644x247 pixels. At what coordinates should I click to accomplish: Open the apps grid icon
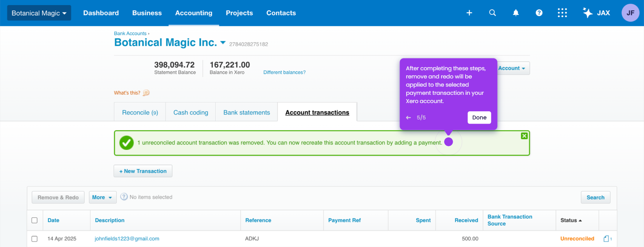click(x=562, y=13)
